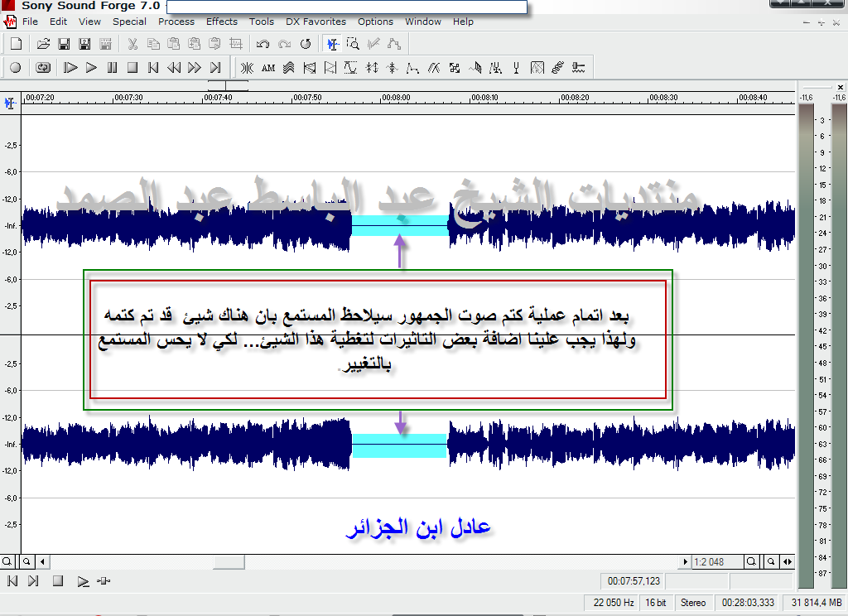The width and height of the screenshot is (848, 616).
Task: Pause playback in the transport toolbar
Action: pyautogui.click(x=112, y=68)
